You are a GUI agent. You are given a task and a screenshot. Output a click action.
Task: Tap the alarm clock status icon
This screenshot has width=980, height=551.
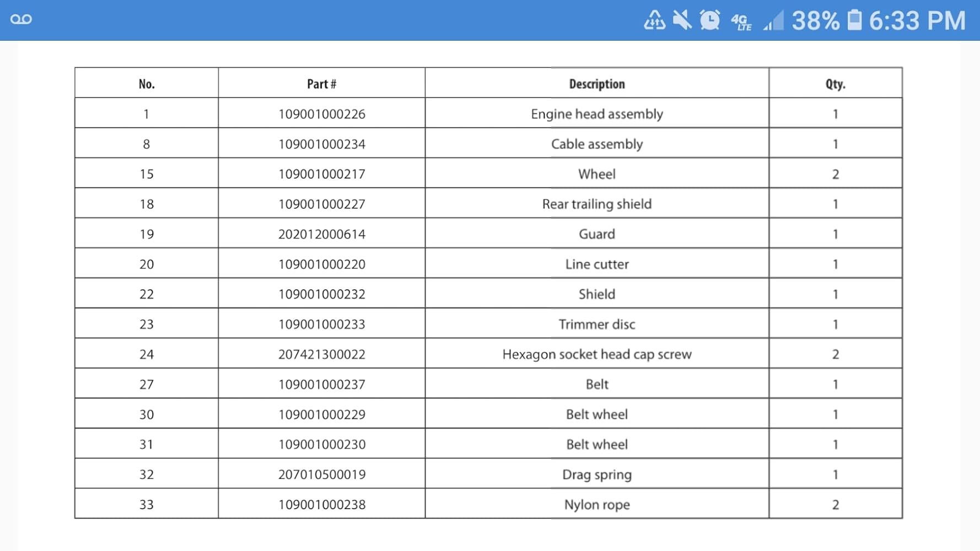pyautogui.click(x=710, y=20)
